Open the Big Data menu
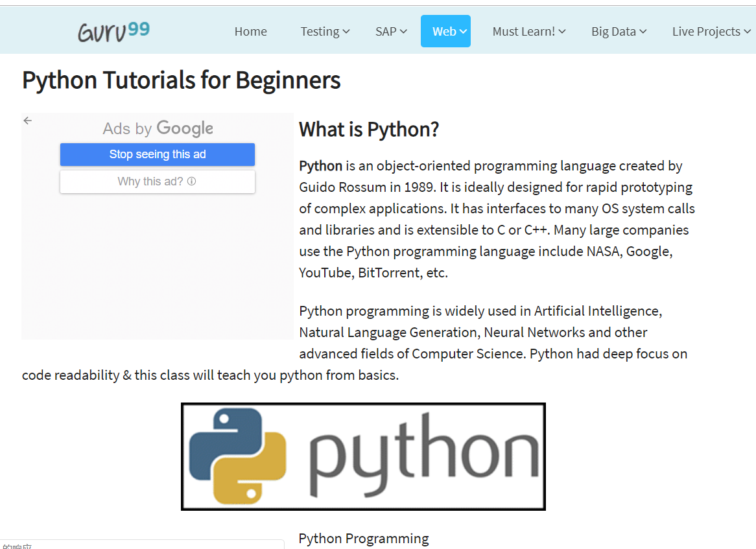Screen dimensions: 756x549 619,31
